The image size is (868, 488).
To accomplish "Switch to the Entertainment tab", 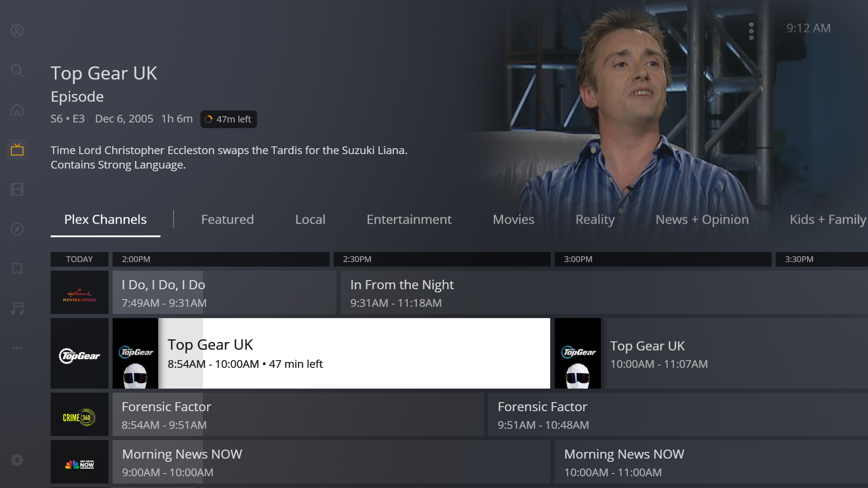I will click(409, 219).
